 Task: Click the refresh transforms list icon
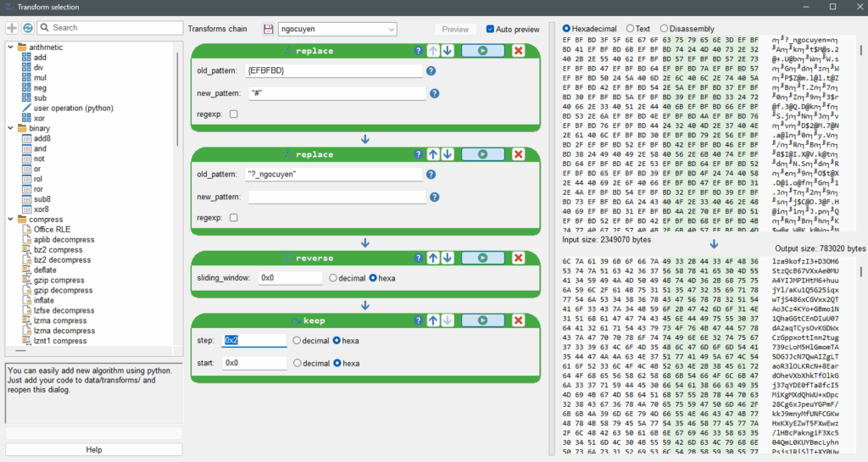pos(27,28)
